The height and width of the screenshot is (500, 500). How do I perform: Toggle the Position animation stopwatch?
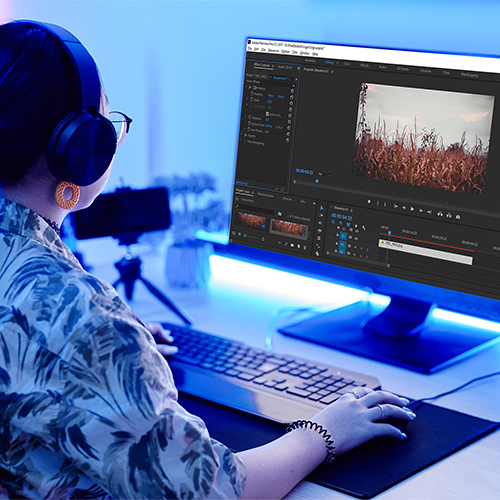(x=252, y=94)
